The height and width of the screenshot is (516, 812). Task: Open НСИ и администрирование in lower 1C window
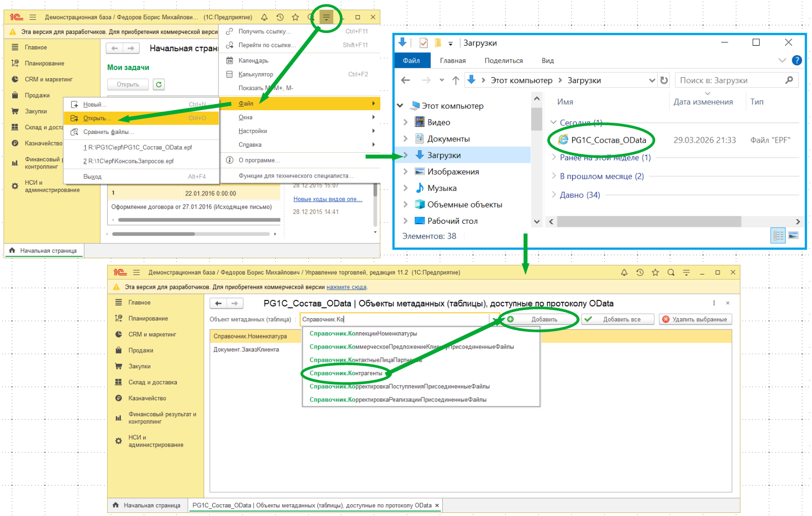(x=155, y=441)
